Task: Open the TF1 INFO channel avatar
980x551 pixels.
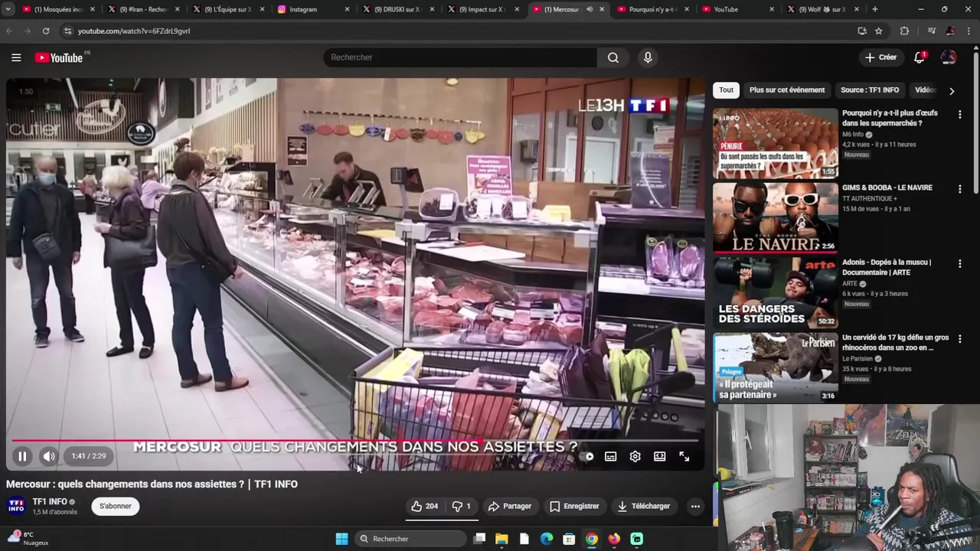Action: pos(16,506)
